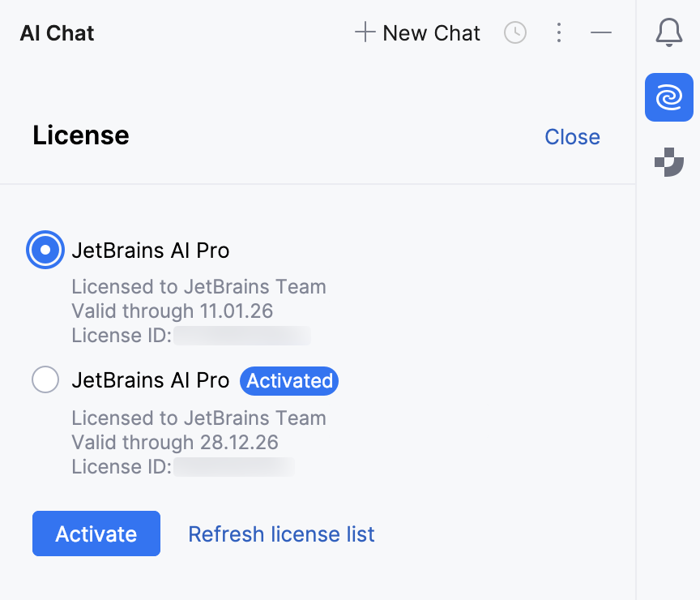
Task: Close the License view
Action: coord(572,136)
